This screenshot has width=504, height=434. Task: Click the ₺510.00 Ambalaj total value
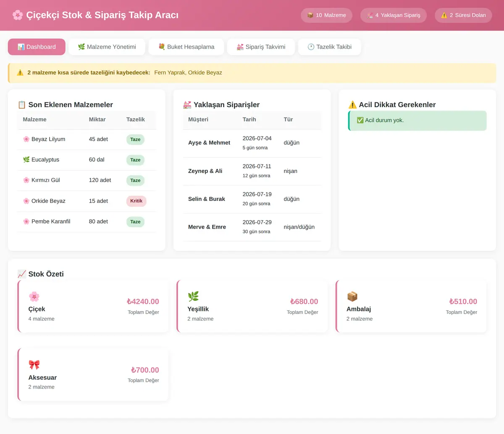pyautogui.click(x=463, y=302)
